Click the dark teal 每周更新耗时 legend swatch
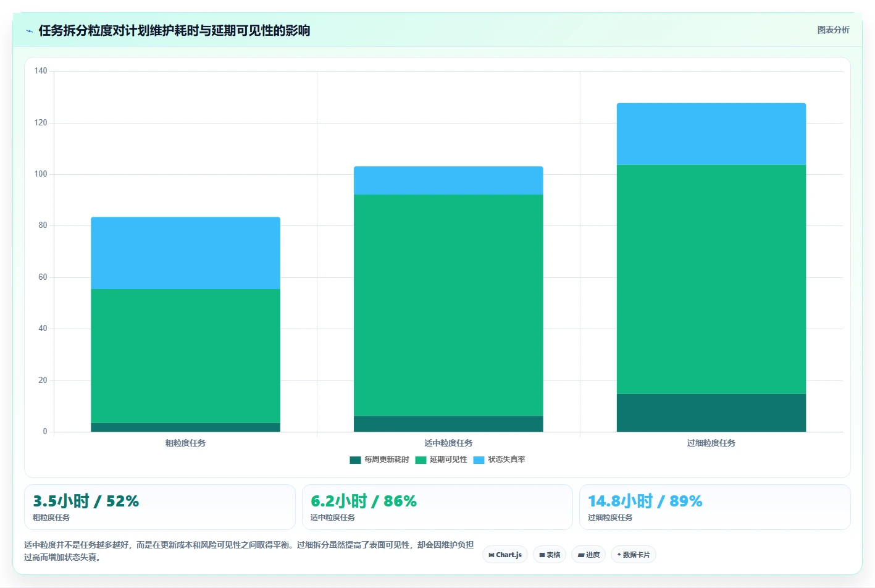 pyautogui.click(x=355, y=460)
